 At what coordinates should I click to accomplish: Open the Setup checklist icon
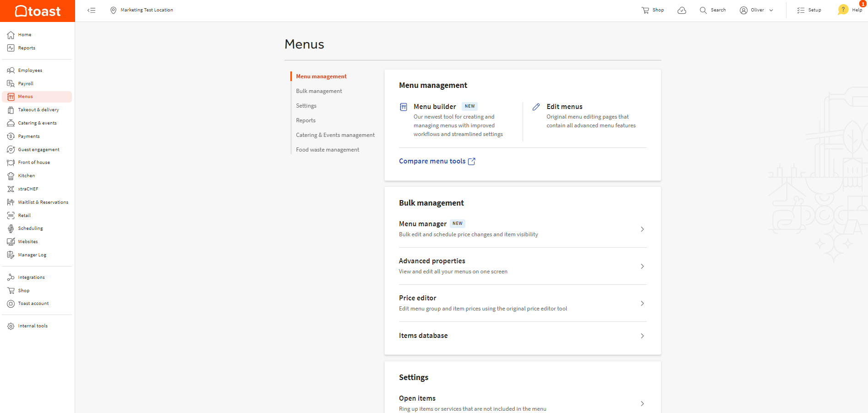click(x=801, y=10)
